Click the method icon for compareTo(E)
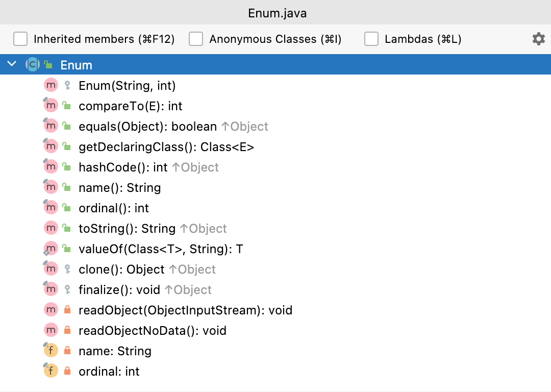Image resolution: width=551 pixels, height=392 pixels. point(51,106)
